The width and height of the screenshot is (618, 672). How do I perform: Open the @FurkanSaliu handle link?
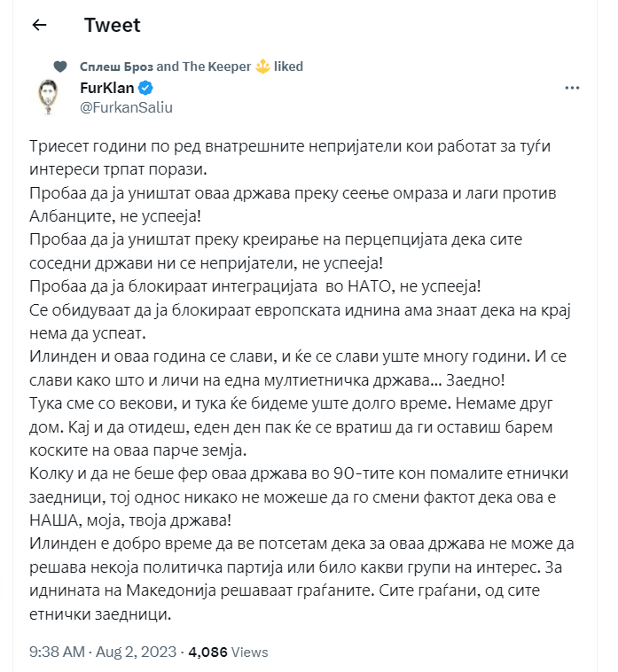click(127, 107)
